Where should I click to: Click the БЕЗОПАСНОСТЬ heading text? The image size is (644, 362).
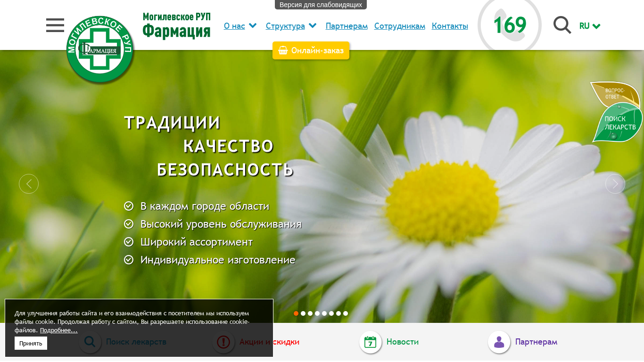tap(225, 170)
